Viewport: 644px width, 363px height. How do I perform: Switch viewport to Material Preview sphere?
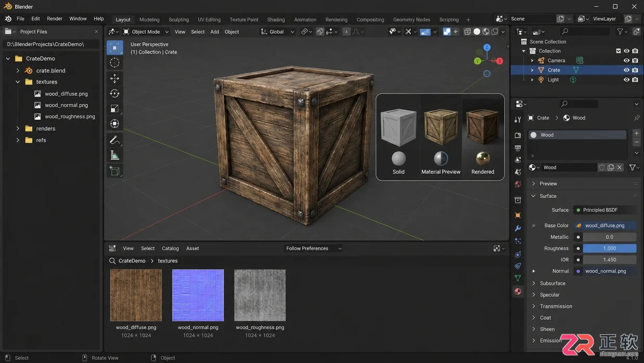click(x=441, y=158)
